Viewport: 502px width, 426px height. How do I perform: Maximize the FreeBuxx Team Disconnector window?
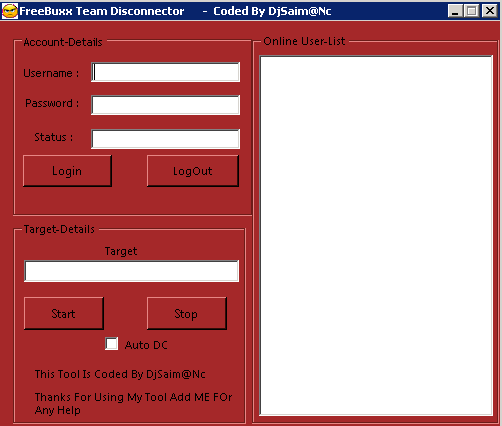coord(471,11)
